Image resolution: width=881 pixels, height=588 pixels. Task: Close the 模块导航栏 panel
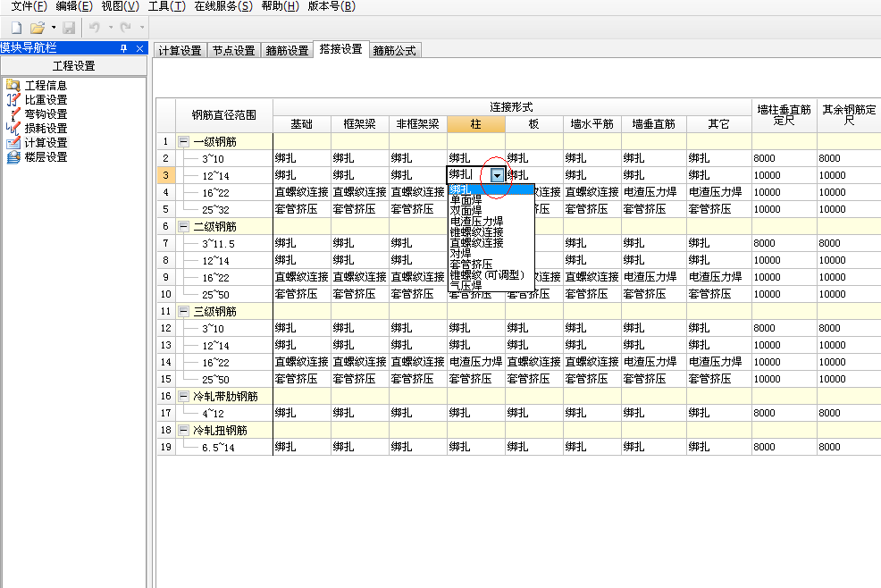click(x=140, y=48)
